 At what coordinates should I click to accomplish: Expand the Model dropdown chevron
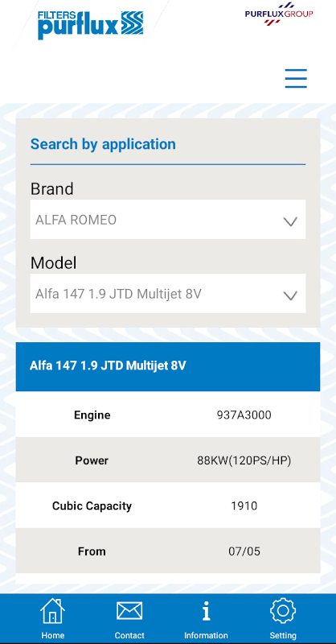[290, 295]
